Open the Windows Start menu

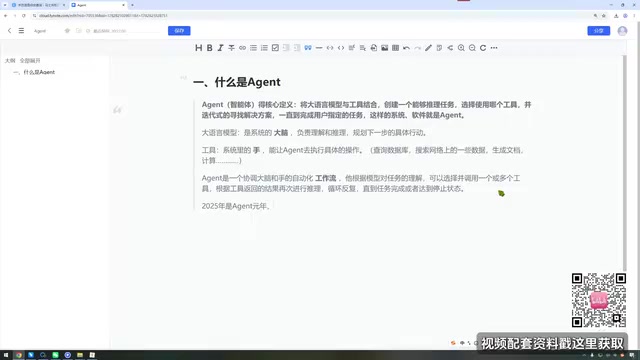pyautogui.click(x=6, y=355)
